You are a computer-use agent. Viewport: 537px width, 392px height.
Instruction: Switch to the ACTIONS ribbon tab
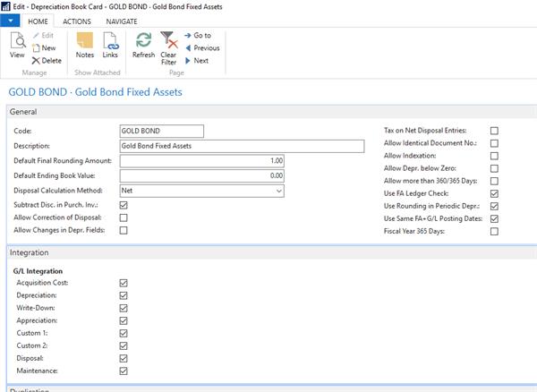76,20
